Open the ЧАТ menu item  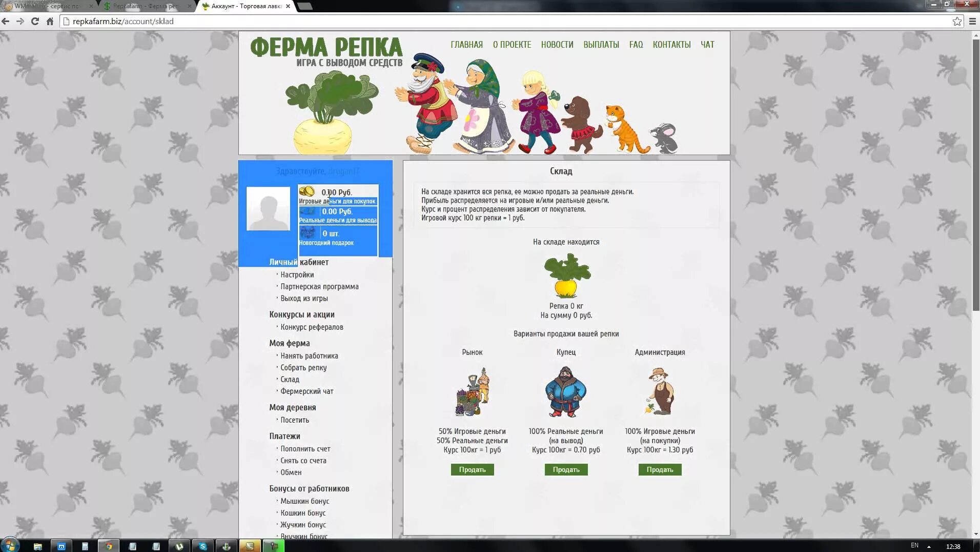pos(707,45)
